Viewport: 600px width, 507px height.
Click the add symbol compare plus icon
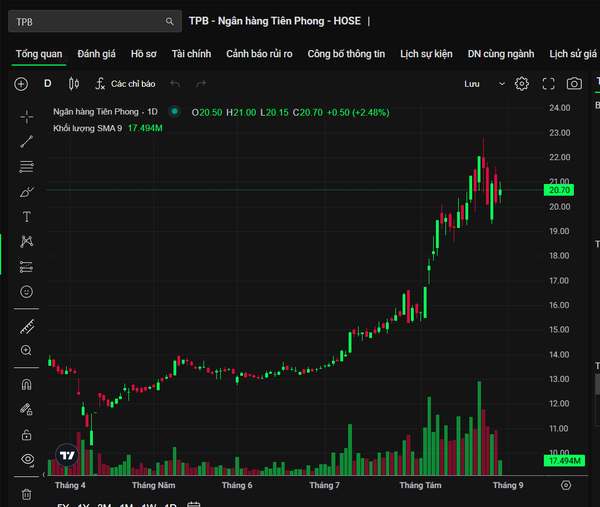(21, 84)
